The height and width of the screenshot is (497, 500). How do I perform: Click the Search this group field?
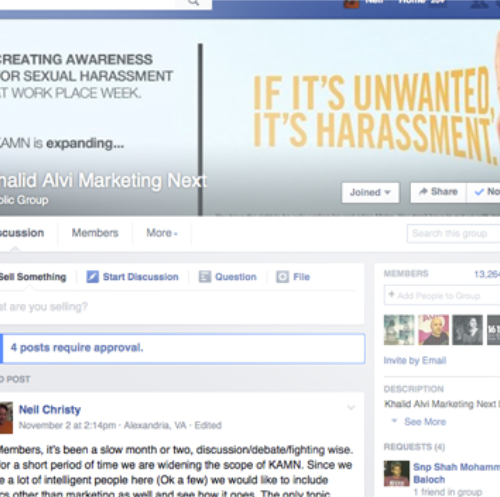tap(453, 233)
